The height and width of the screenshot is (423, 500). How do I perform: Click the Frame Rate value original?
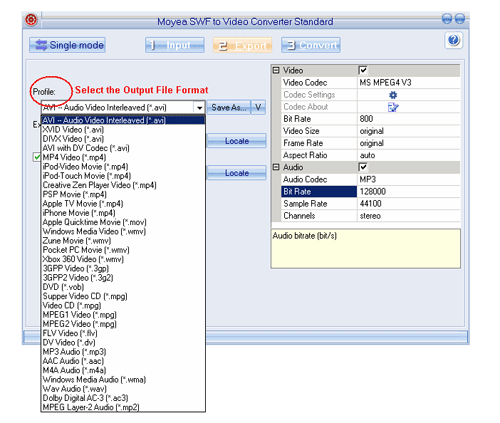(x=409, y=143)
